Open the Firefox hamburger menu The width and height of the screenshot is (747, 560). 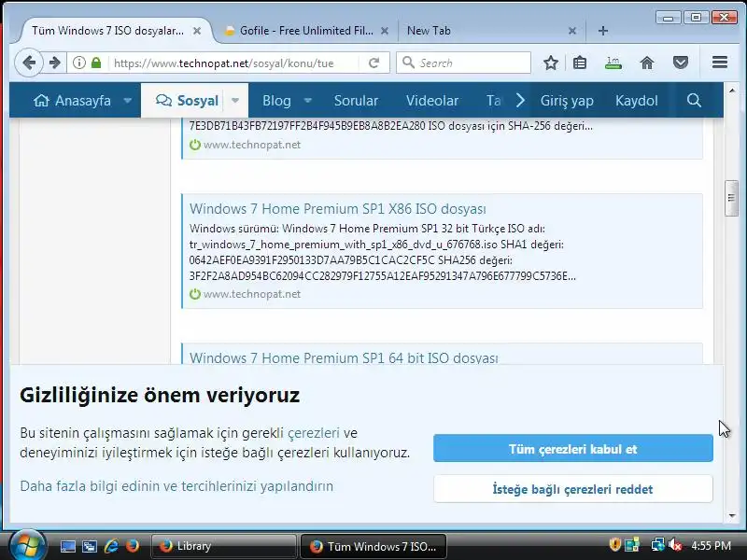(719, 63)
